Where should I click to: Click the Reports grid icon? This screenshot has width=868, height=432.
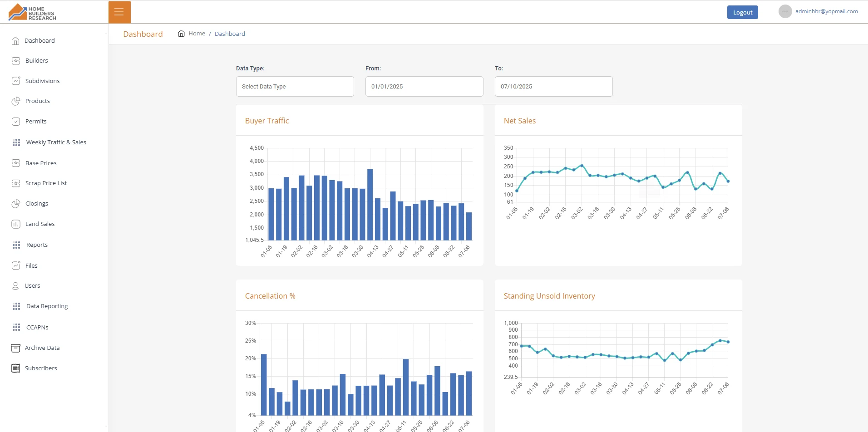click(x=16, y=245)
